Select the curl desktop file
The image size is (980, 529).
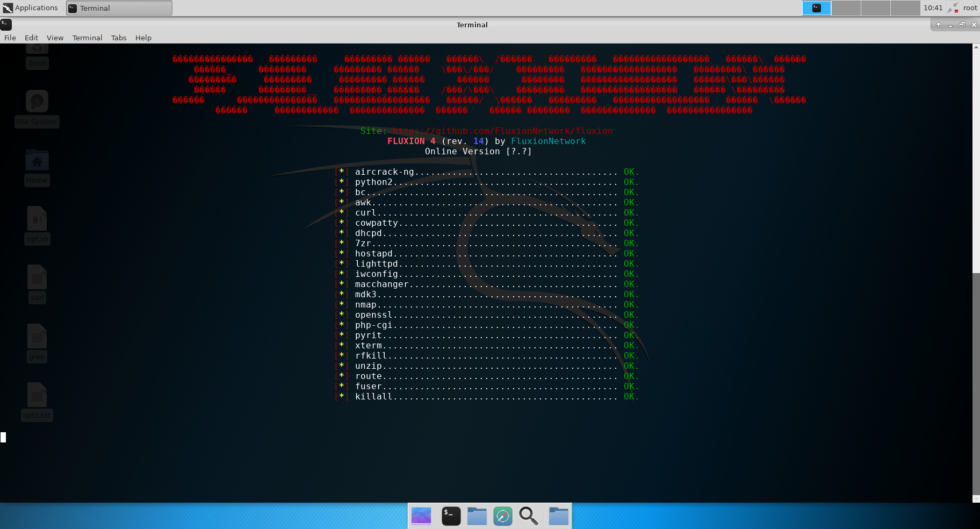[x=37, y=284]
